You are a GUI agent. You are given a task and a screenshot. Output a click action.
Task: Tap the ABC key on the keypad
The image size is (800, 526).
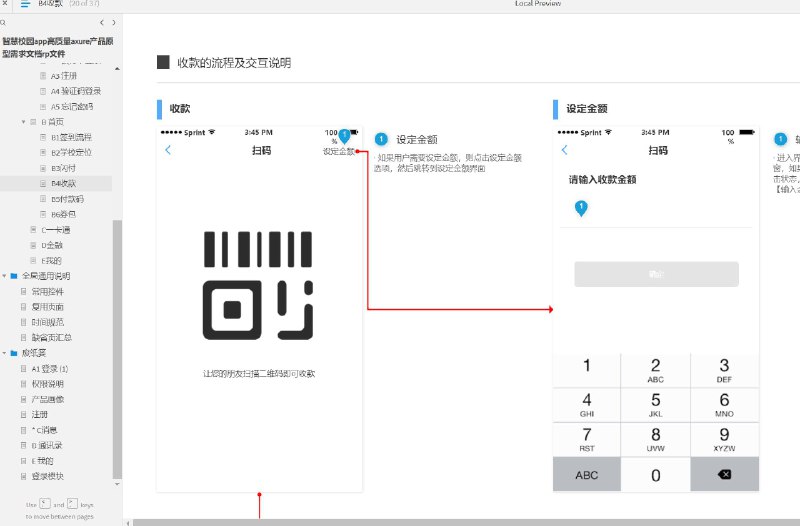(x=587, y=474)
